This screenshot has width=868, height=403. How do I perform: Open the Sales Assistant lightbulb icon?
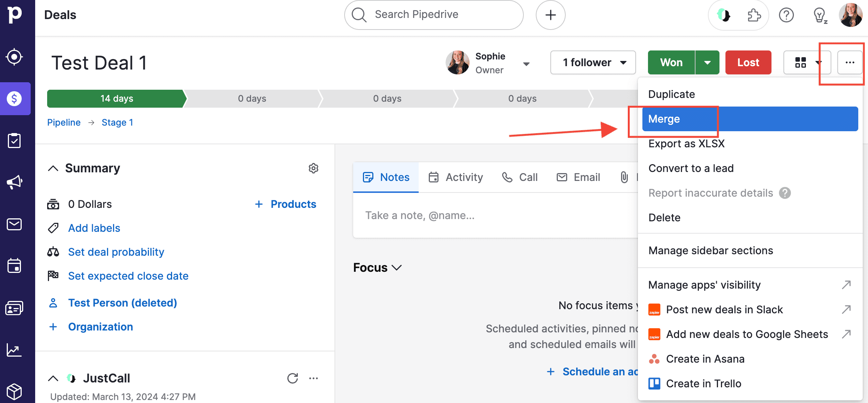pos(819,15)
